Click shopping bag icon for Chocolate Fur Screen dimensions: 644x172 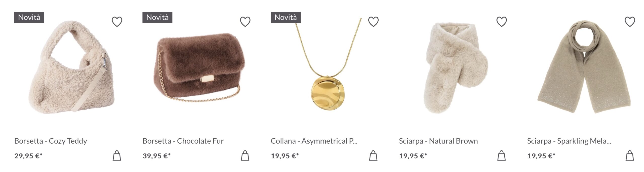[245, 155]
